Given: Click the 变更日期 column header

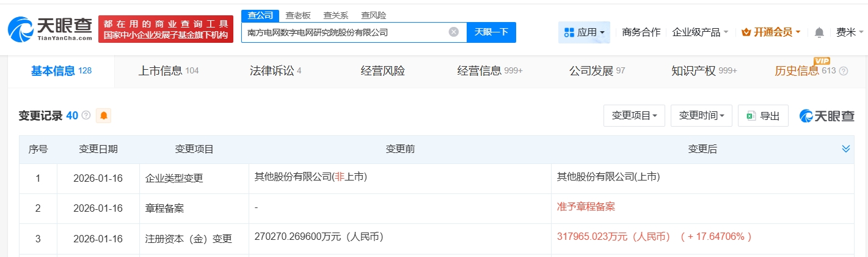Looking at the screenshot, I should pos(98,149).
